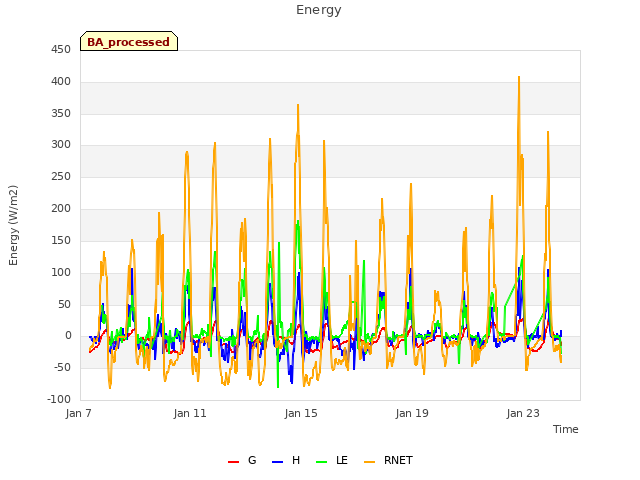Click the Jan 7 x-axis label
The height and width of the screenshot is (480, 640).
coord(78,413)
